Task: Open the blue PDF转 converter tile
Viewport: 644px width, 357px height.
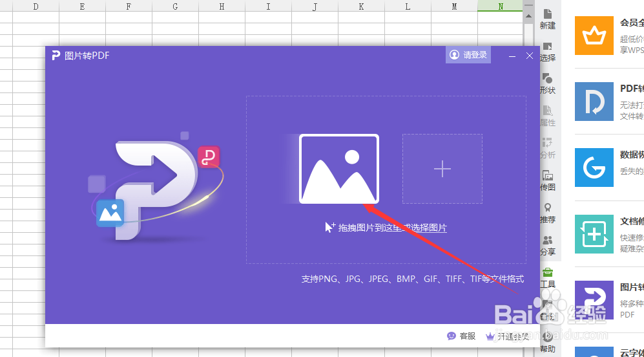Action: pyautogui.click(x=594, y=102)
